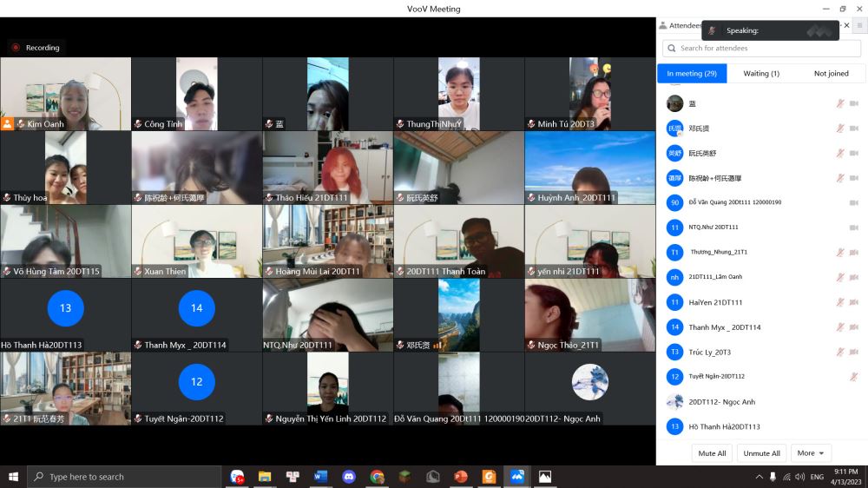The height and width of the screenshot is (488, 868).
Task: Switch to the Not joined tab
Action: [831, 74]
